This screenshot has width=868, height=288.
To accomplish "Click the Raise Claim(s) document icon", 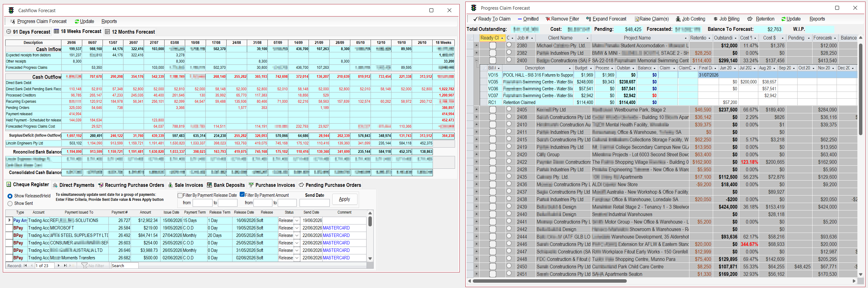I will 637,19.
